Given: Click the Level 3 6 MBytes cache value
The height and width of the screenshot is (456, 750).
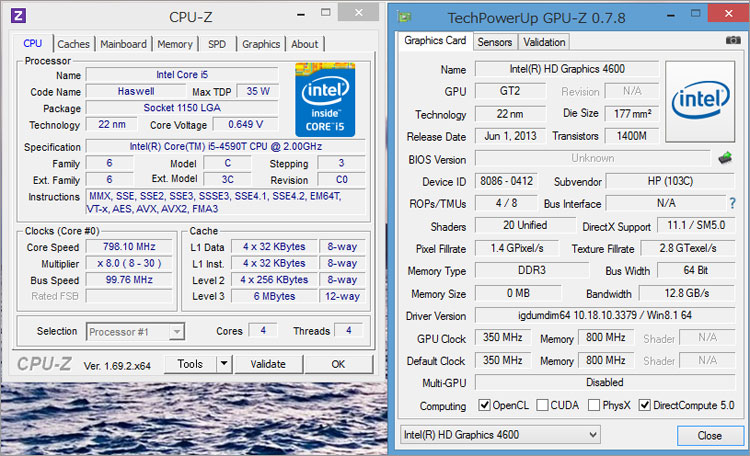Looking at the screenshot, I should point(274,296).
